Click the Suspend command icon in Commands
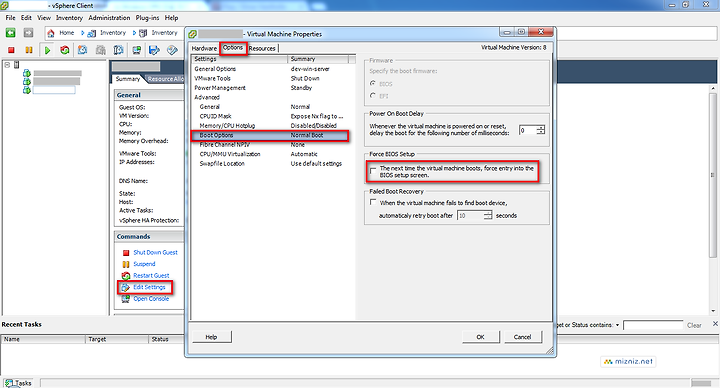Screen dimensions: 720x388 [x=126, y=264]
